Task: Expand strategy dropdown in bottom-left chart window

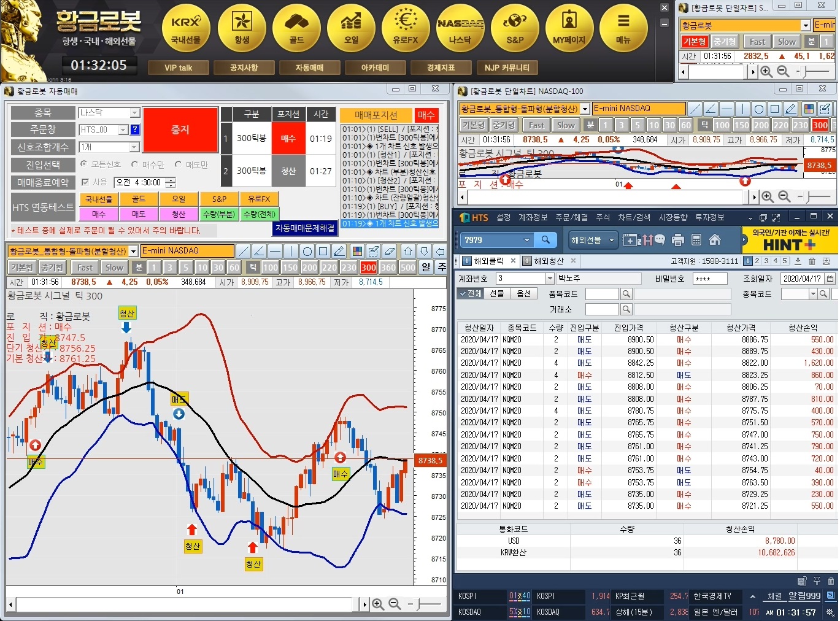Action: [134, 251]
